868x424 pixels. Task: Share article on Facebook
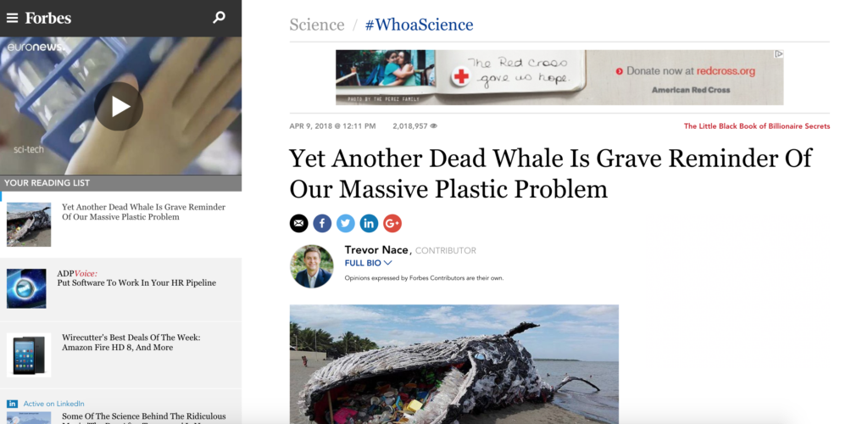click(x=322, y=223)
